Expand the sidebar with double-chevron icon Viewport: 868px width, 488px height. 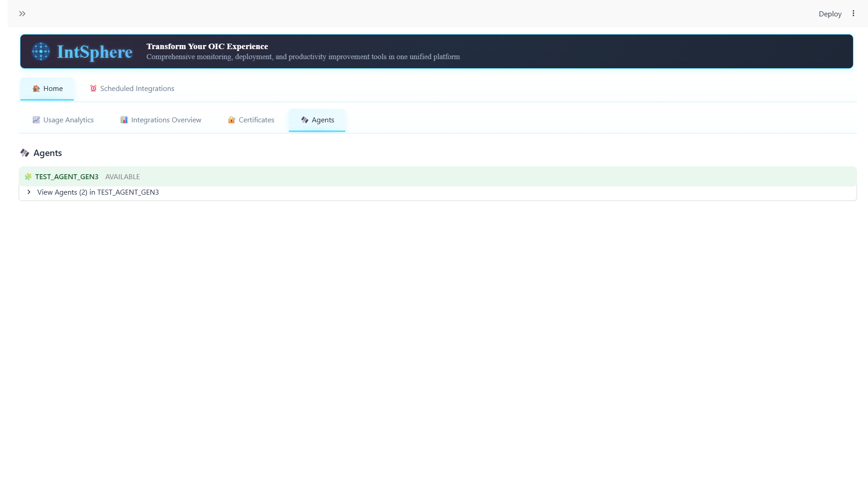pos(22,14)
